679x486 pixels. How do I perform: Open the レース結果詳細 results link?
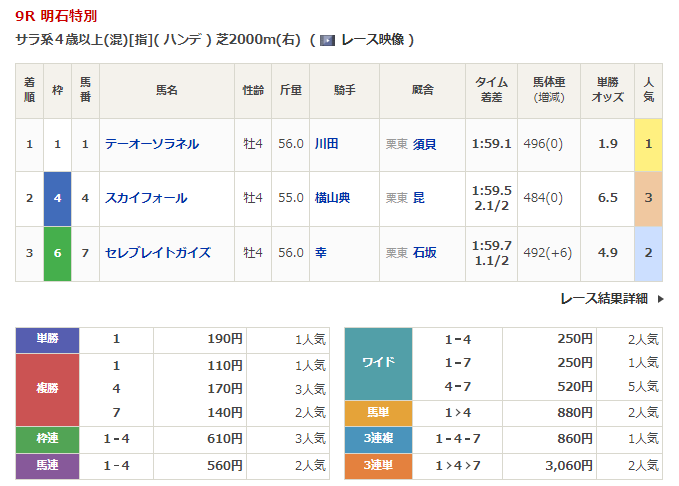603,299
